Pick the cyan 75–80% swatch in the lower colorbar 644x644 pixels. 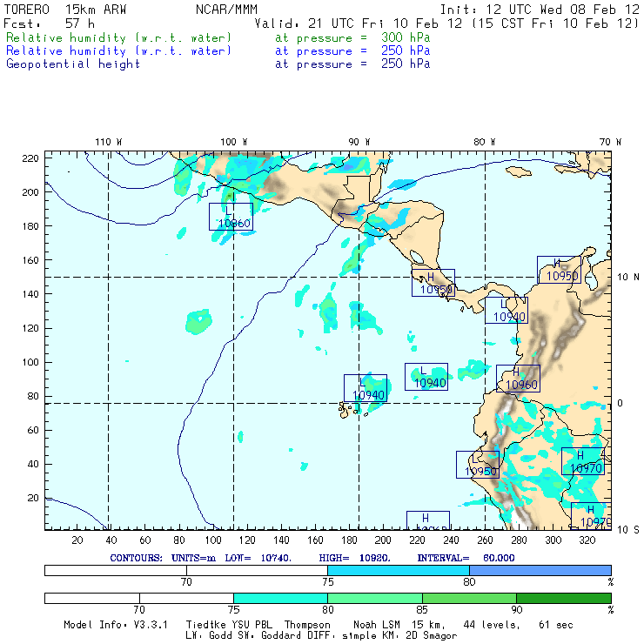[280, 598]
